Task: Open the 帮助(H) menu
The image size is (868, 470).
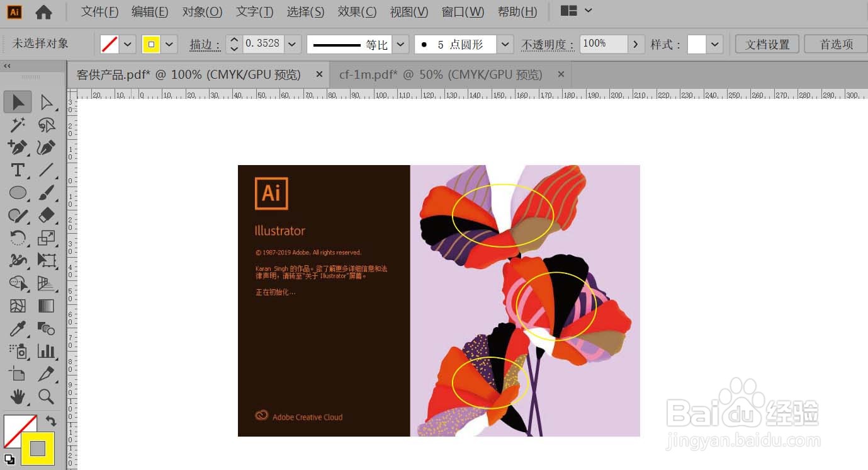Action: pos(517,12)
